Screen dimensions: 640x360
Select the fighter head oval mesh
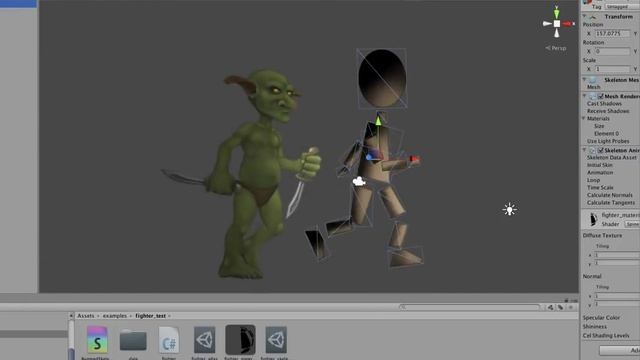[x=382, y=78]
